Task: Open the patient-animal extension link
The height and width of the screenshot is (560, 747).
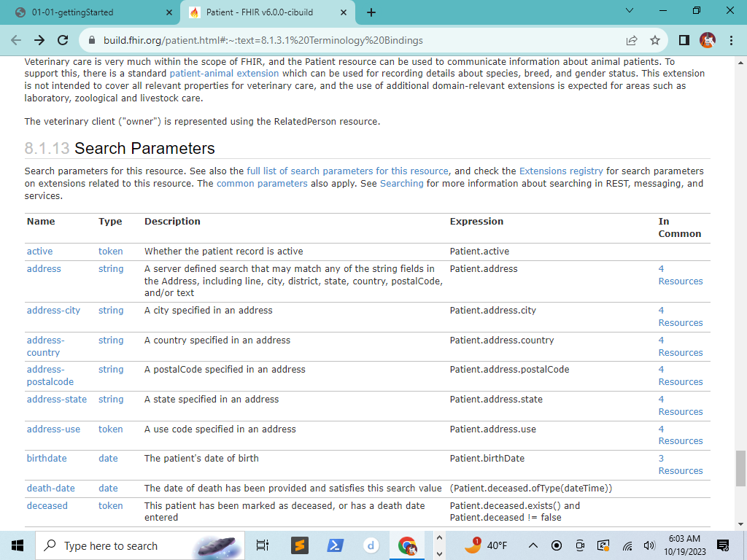Action: coord(224,74)
